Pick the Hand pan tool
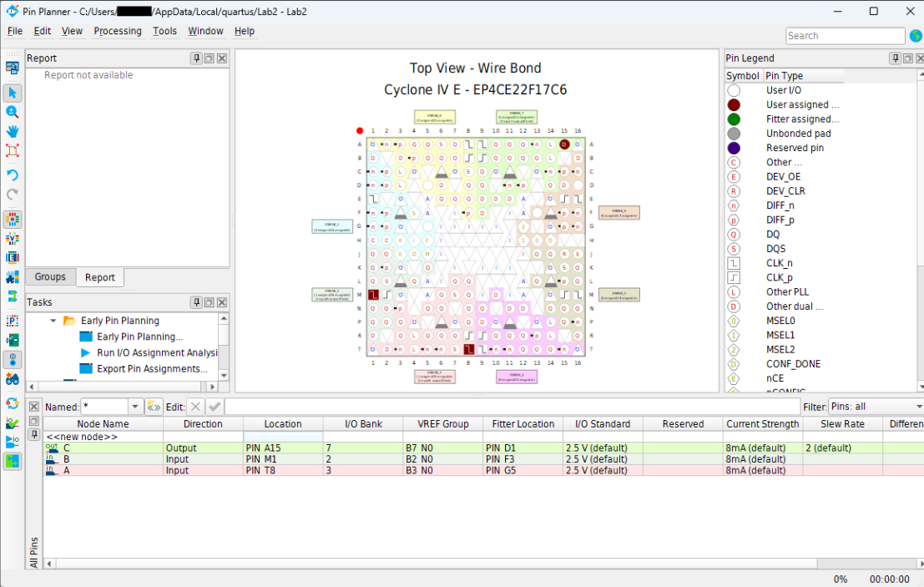The width and height of the screenshot is (924, 587). point(13,131)
